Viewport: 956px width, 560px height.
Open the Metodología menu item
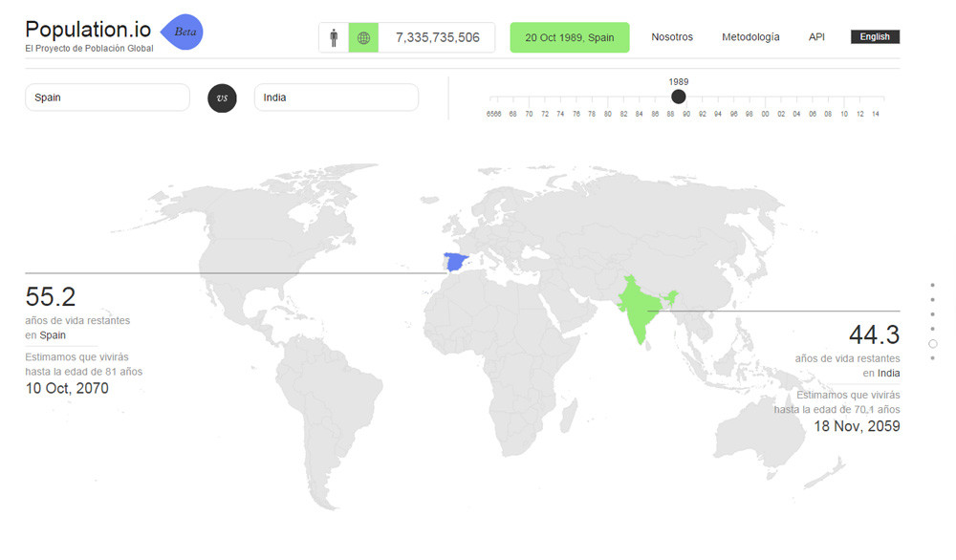pos(750,37)
